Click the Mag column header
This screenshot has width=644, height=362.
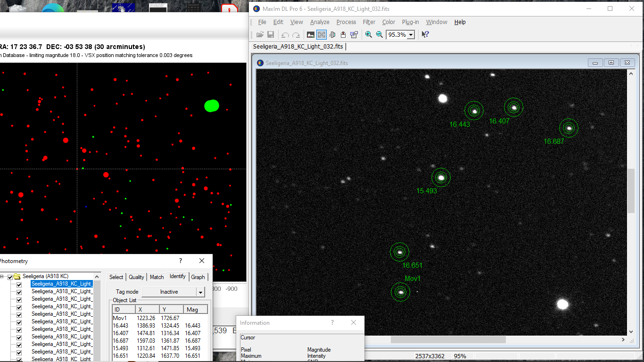[x=195, y=310]
